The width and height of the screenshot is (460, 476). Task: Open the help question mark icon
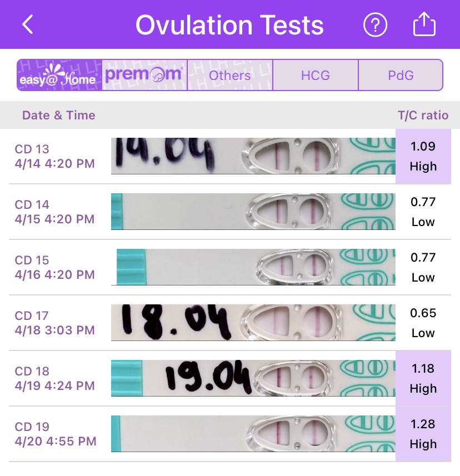(375, 25)
